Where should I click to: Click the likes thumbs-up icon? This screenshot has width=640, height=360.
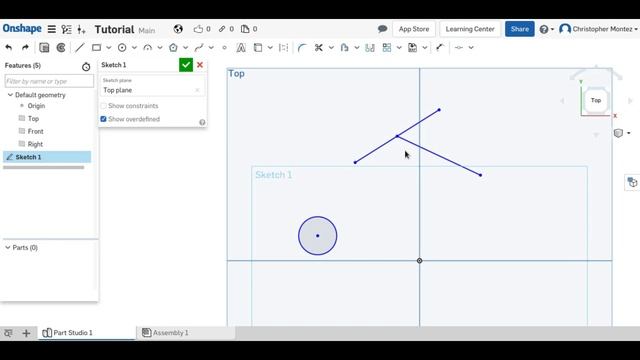pos(198,29)
